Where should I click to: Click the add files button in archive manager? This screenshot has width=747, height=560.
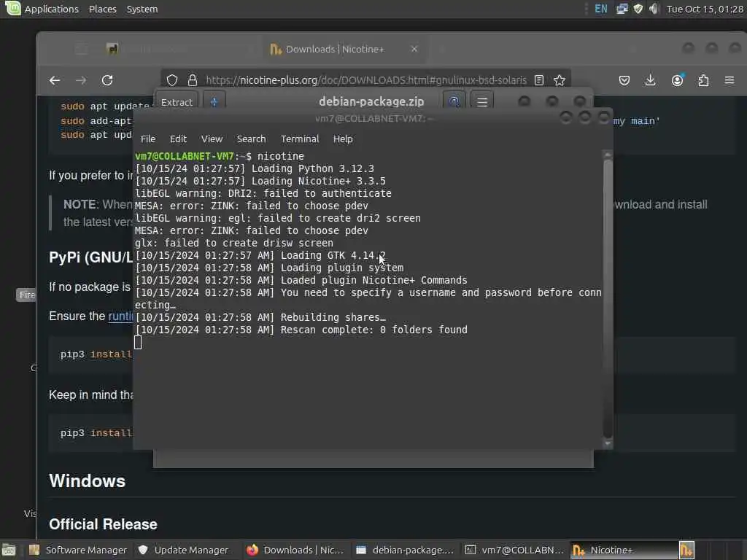point(214,102)
